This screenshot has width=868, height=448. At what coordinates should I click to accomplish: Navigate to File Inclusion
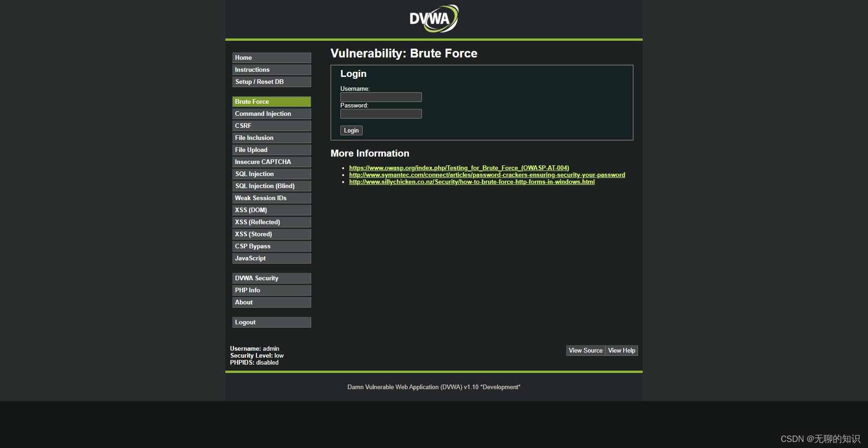(271, 138)
